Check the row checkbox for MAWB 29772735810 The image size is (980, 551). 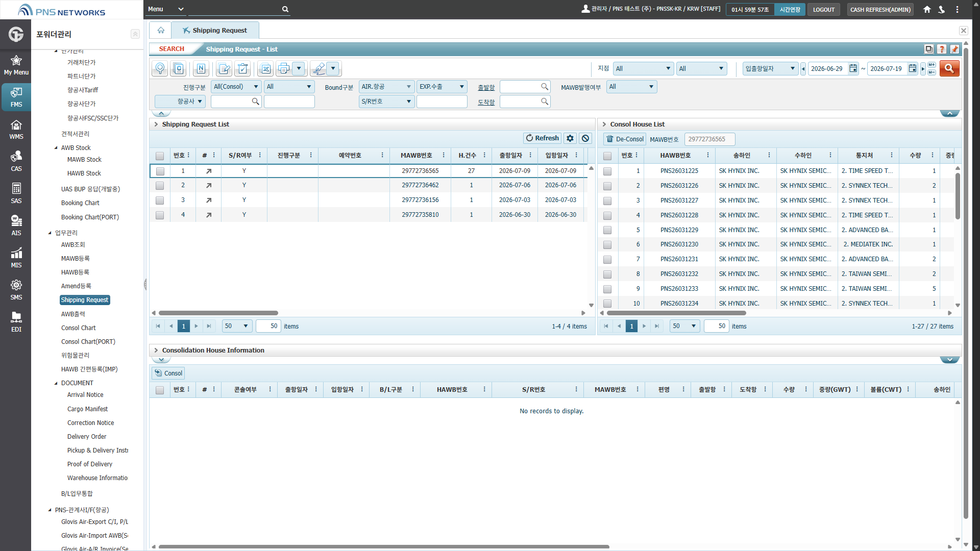pos(160,215)
